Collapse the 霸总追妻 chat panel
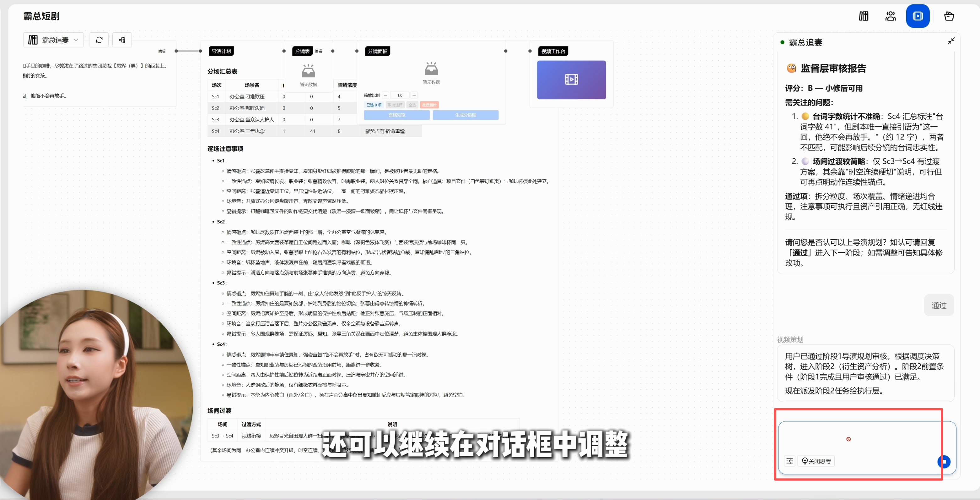 (951, 41)
